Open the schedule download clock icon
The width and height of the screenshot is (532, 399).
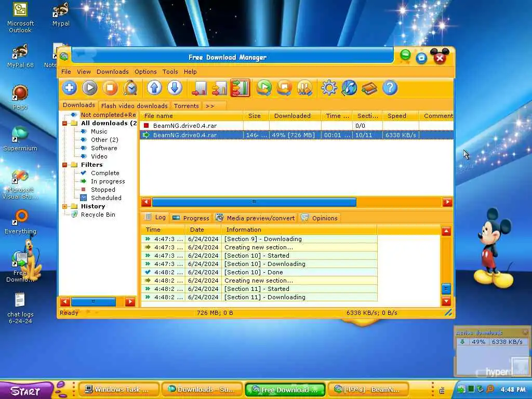click(x=130, y=88)
